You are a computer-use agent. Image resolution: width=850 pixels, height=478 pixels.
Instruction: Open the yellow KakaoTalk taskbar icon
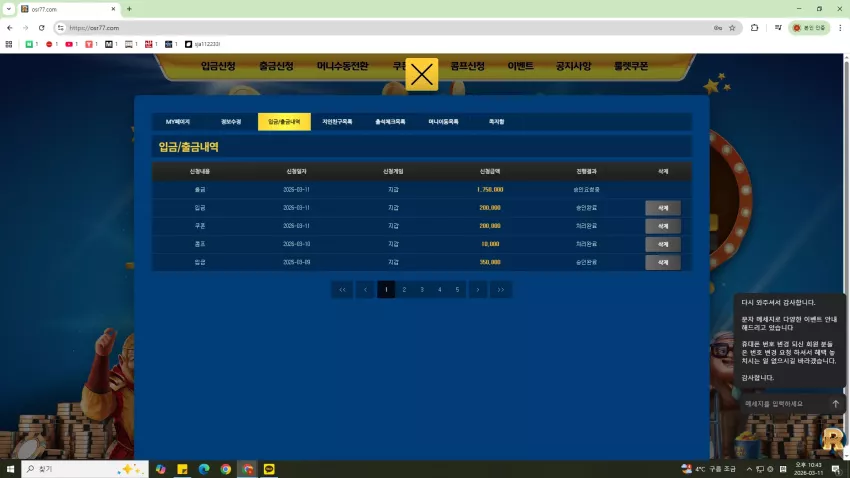point(269,469)
